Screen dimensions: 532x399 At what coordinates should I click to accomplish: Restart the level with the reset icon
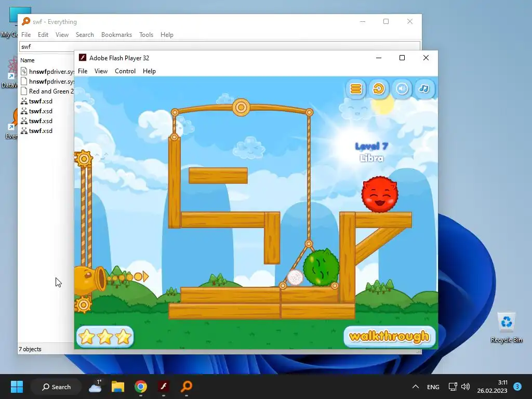click(379, 89)
